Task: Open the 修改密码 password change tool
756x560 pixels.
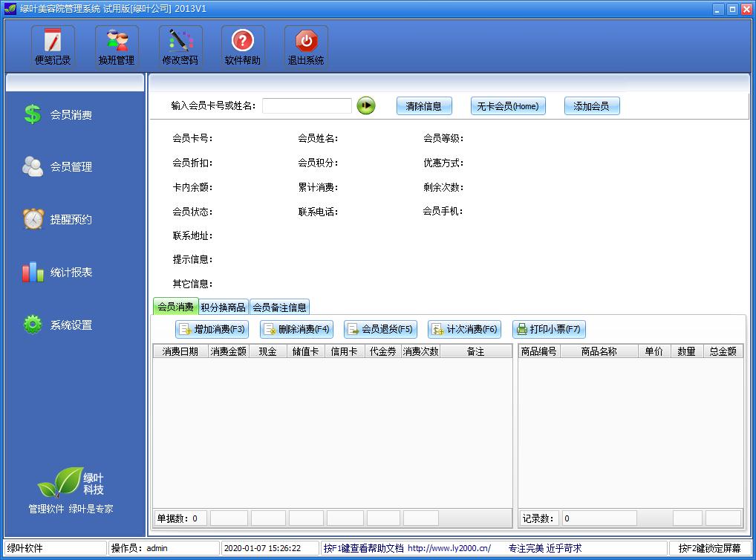Action: [x=179, y=45]
